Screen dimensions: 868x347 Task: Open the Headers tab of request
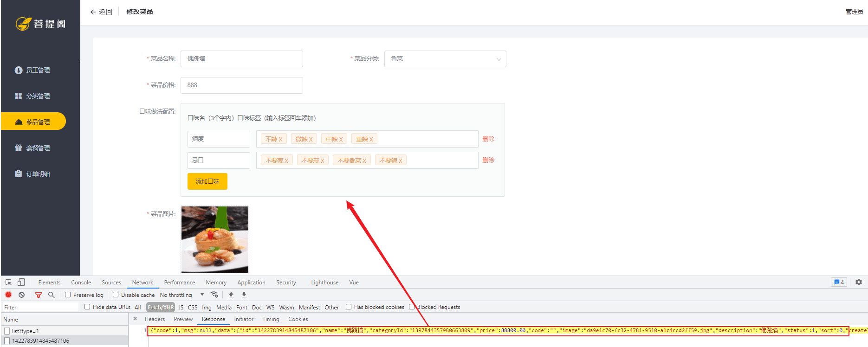coord(155,319)
